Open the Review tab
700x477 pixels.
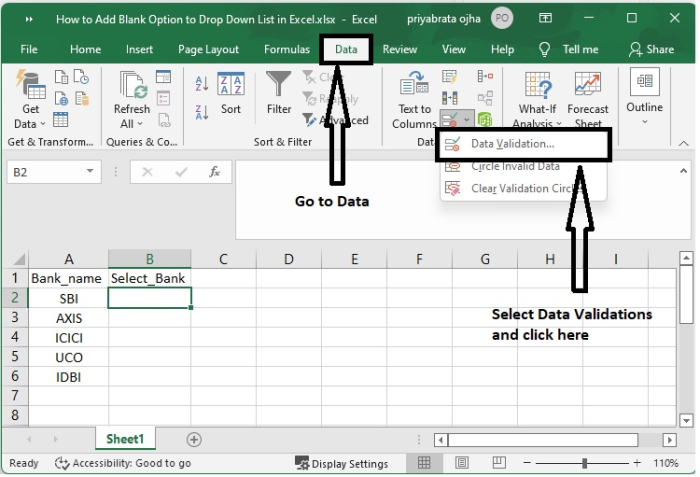point(400,49)
